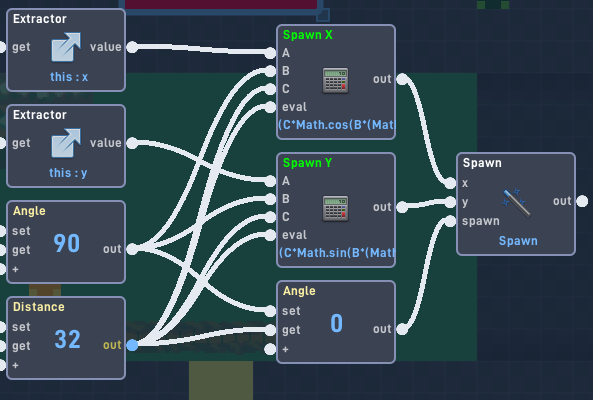Click the out port of the Spawn node

pos(582,201)
